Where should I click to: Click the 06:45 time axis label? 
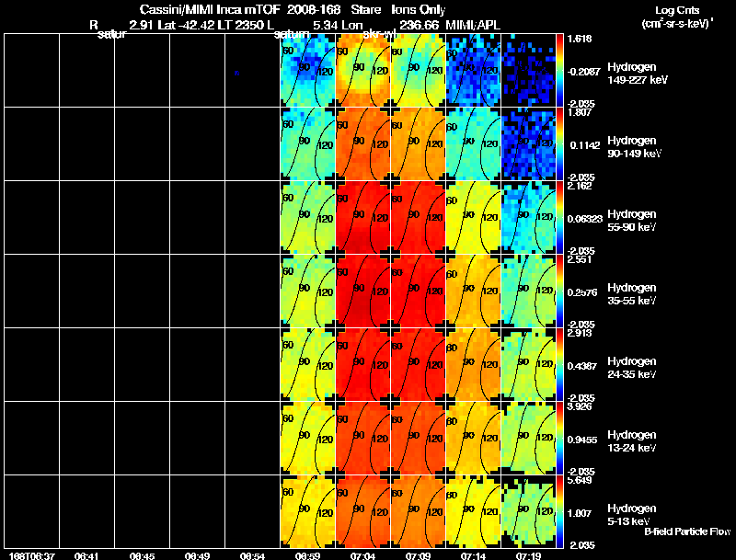coord(142,555)
